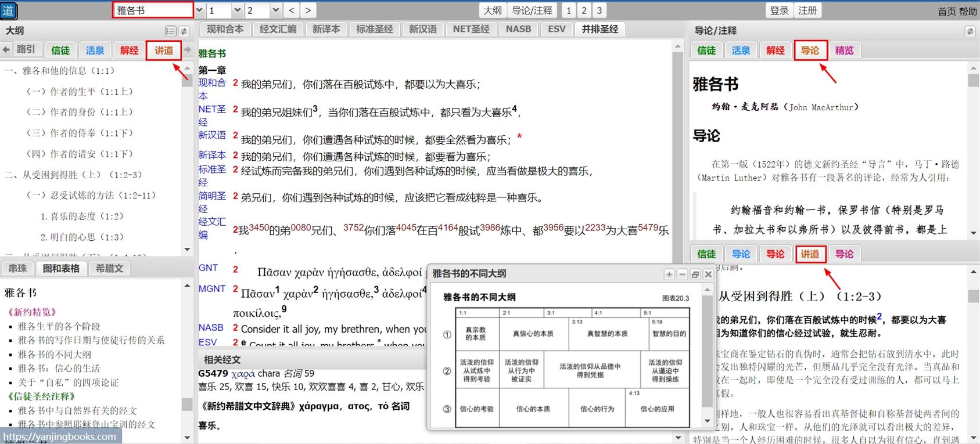The image size is (980, 444).
Task: Open the chapter number dropdown
Action: (x=237, y=10)
